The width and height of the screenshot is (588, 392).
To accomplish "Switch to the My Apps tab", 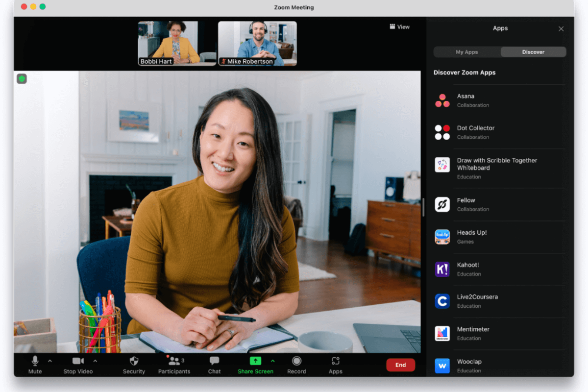I will pos(466,52).
